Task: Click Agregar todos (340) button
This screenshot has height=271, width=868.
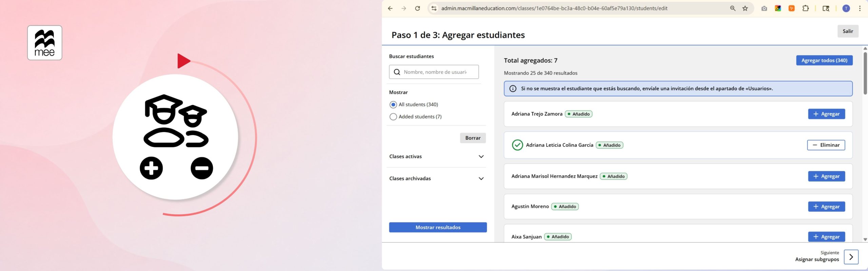Action: pyautogui.click(x=824, y=60)
